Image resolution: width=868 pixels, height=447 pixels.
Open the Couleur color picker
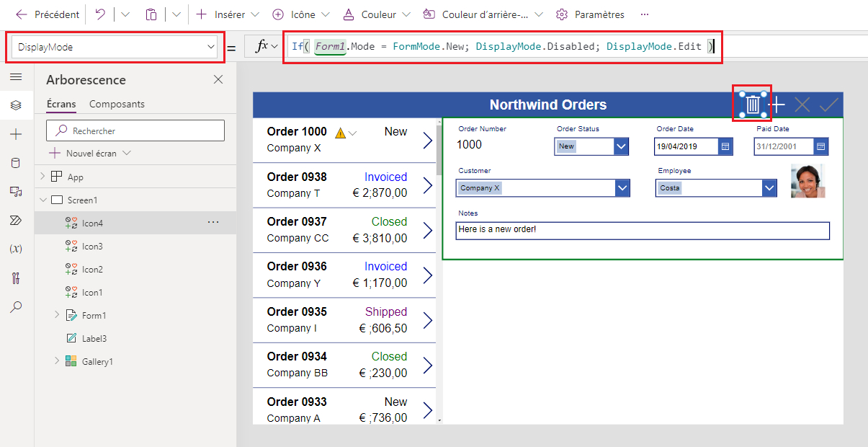click(x=377, y=14)
